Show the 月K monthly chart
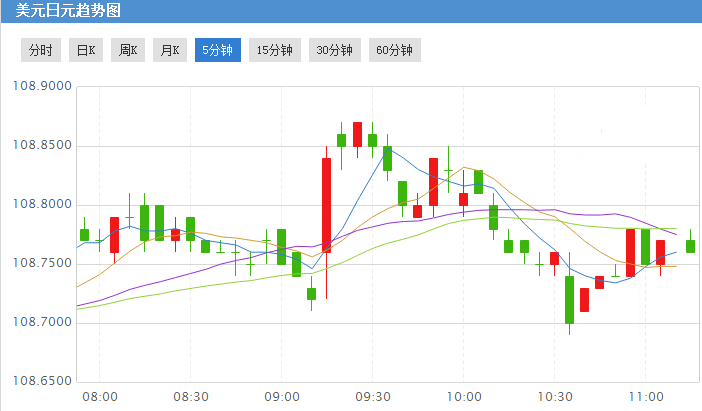 coord(167,50)
